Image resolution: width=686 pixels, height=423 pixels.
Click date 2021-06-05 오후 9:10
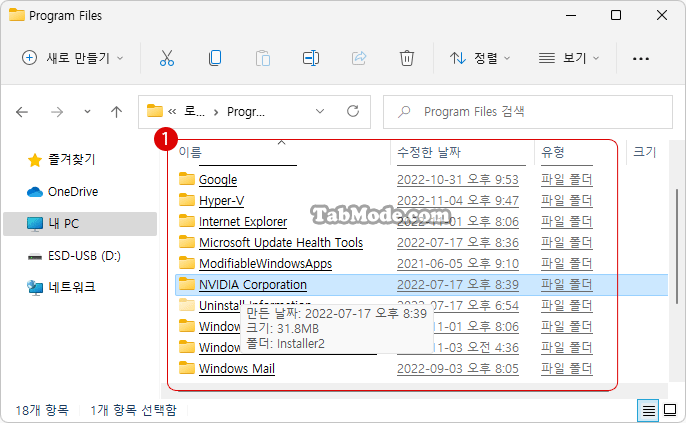458,263
